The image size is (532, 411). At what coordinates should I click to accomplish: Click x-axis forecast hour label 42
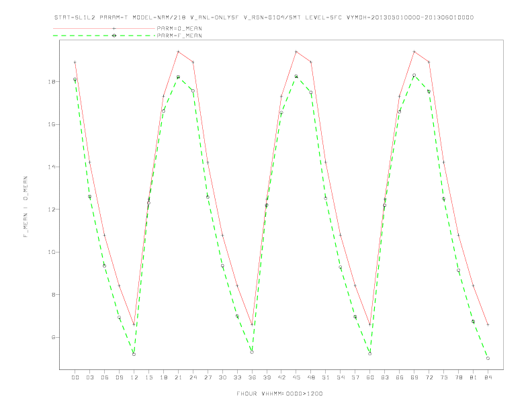(x=281, y=377)
